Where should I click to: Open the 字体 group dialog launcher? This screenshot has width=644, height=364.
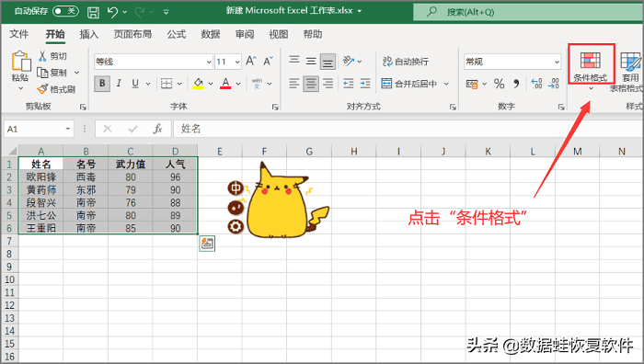[x=275, y=108]
